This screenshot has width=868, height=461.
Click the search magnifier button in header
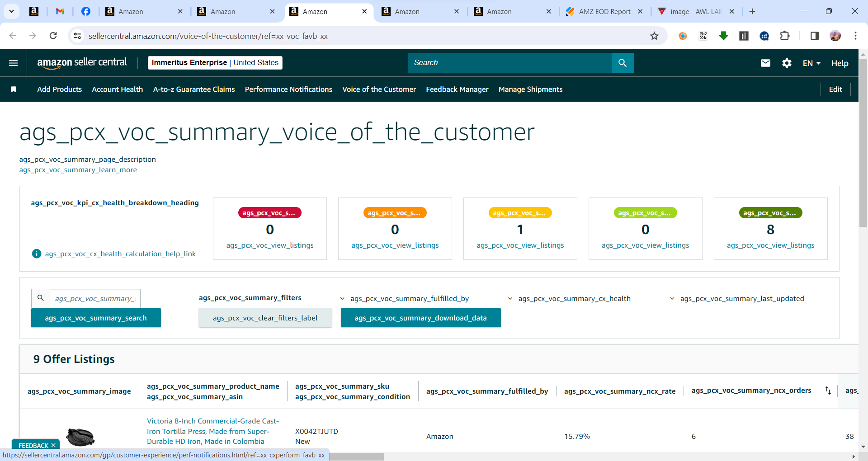pos(623,63)
